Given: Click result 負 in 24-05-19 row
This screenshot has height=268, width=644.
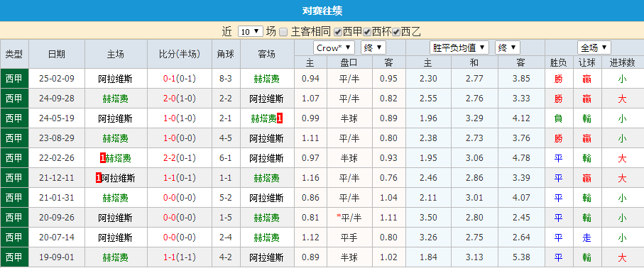Looking at the screenshot, I should [x=559, y=118].
